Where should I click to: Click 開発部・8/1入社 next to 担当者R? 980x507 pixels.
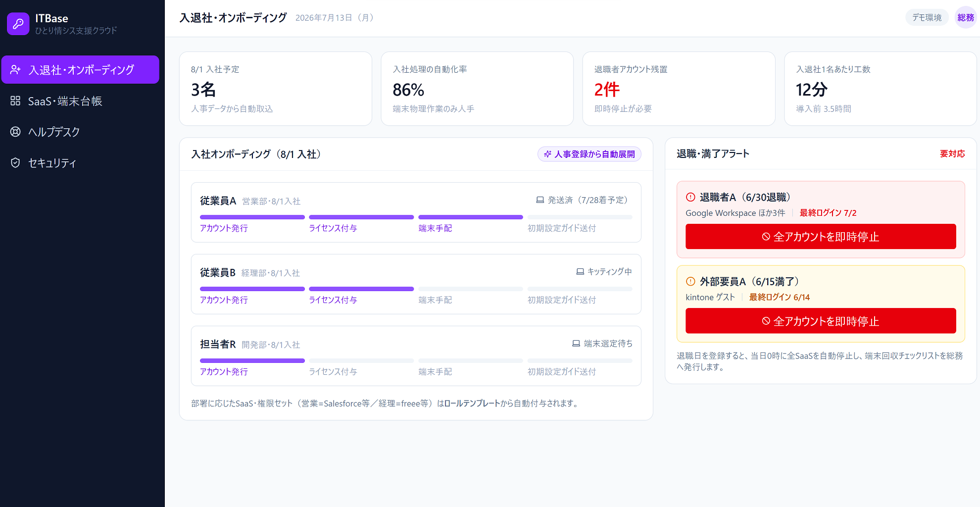(x=271, y=345)
